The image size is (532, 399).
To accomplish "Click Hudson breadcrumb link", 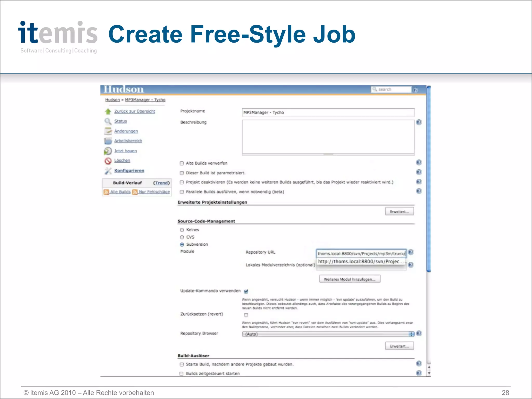I will coord(112,100).
